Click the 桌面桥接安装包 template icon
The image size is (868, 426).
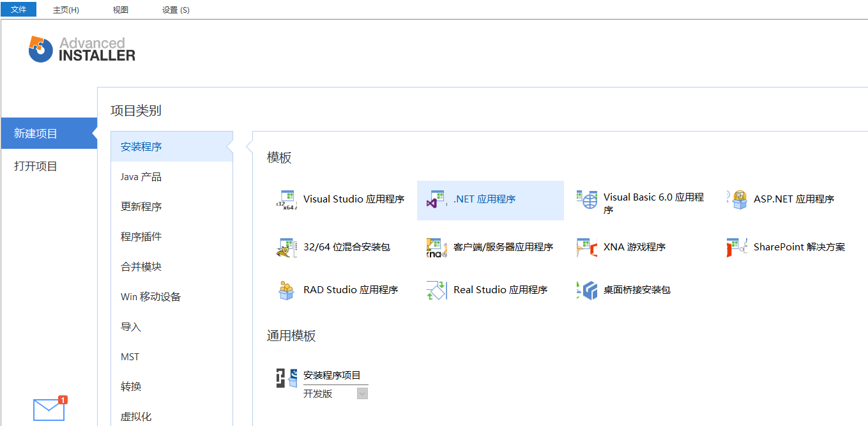pos(587,290)
